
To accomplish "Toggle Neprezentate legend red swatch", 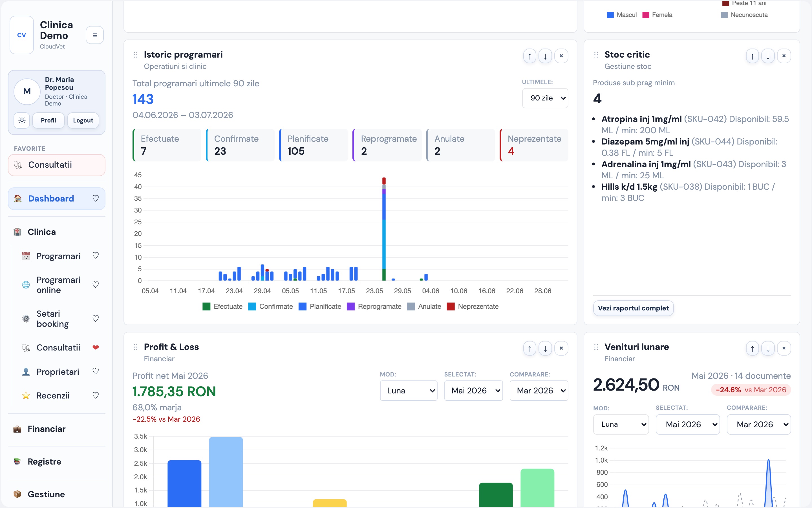I will point(451,306).
